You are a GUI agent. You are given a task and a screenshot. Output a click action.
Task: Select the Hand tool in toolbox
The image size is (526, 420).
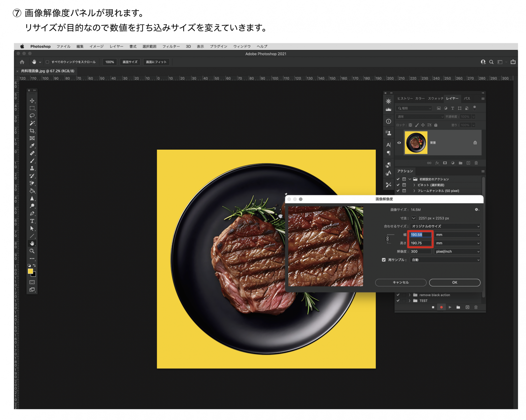click(32, 244)
